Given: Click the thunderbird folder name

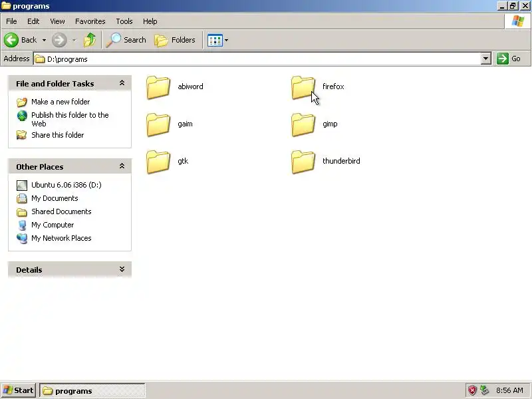Looking at the screenshot, I should [x=341, y=161].
